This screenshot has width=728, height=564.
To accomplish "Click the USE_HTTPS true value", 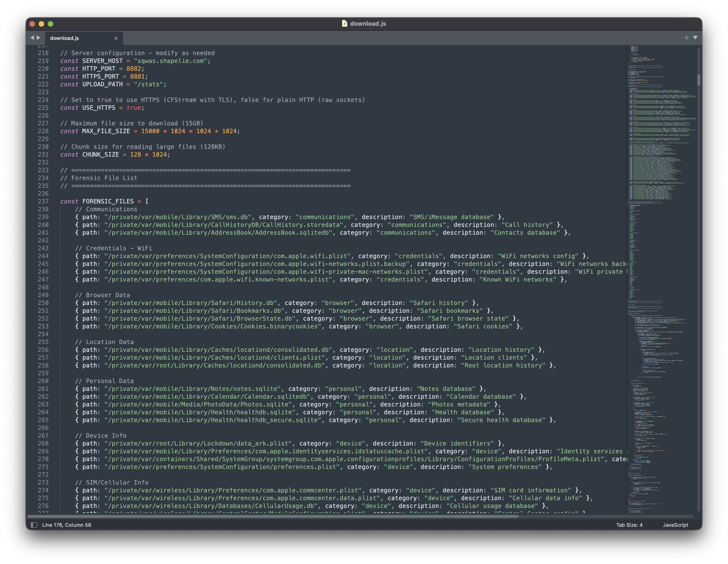I will click(134, 108).
